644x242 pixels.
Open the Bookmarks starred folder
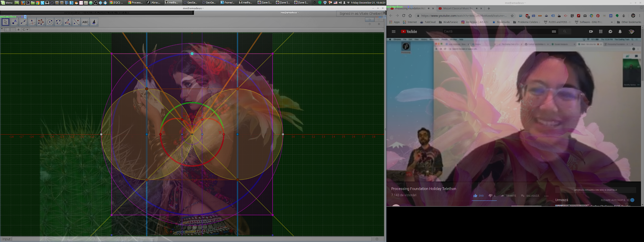point(501,22)
